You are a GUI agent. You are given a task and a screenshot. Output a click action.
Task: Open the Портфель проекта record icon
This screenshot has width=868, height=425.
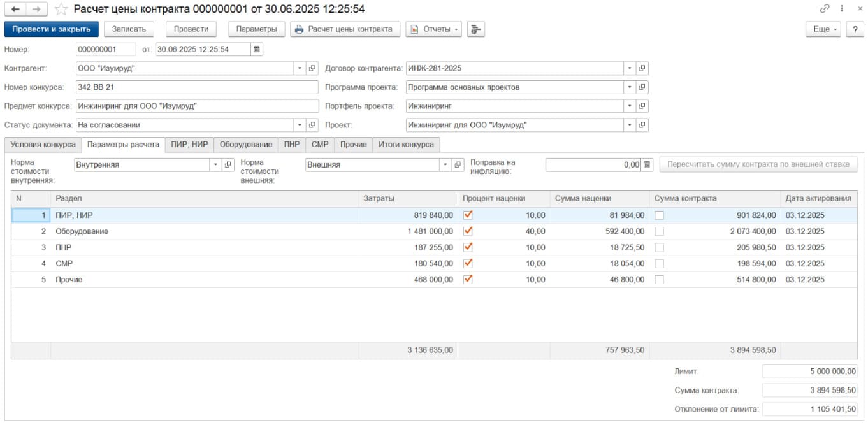point(642,106)
